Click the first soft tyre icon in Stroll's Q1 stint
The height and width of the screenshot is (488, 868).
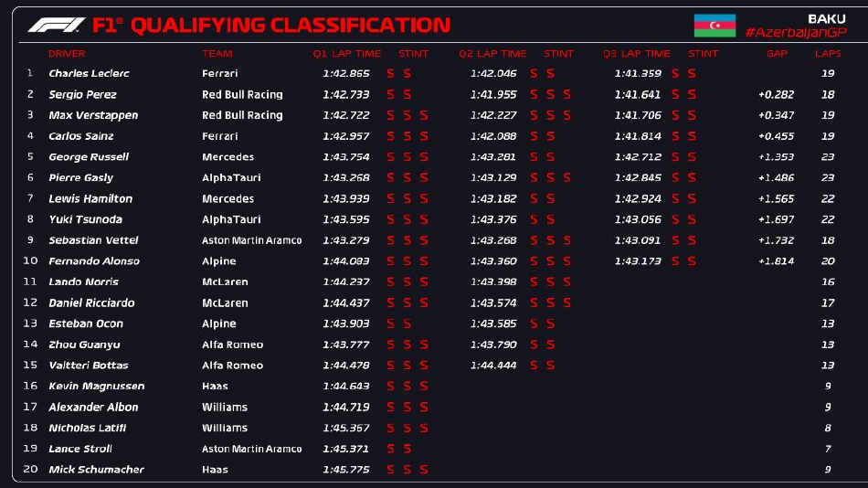390,449
